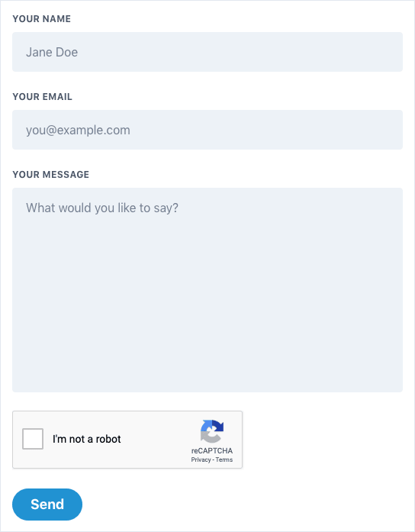The image size is (415, 532).
Task: Click the YOUR NAME field label
Action: click(42, 18)
